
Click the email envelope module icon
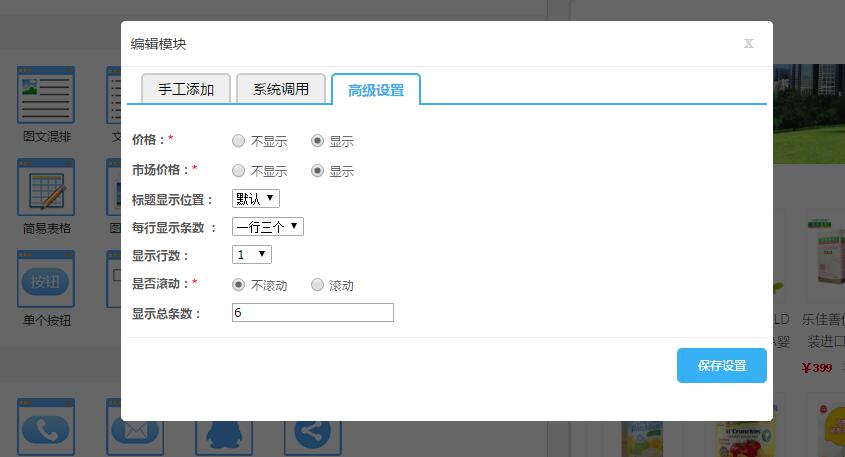pos(136,428)
